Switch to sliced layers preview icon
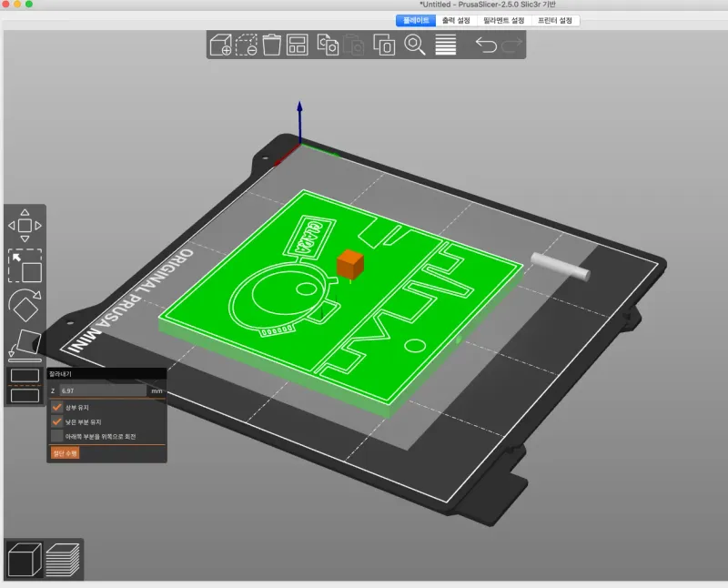Screen dimensions: 728x588 click(x=63, y=559)
